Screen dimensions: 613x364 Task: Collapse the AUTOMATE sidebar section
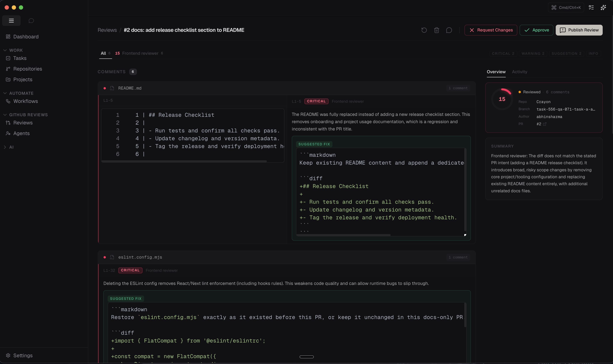pyautogui.click(x=19, y=93)
